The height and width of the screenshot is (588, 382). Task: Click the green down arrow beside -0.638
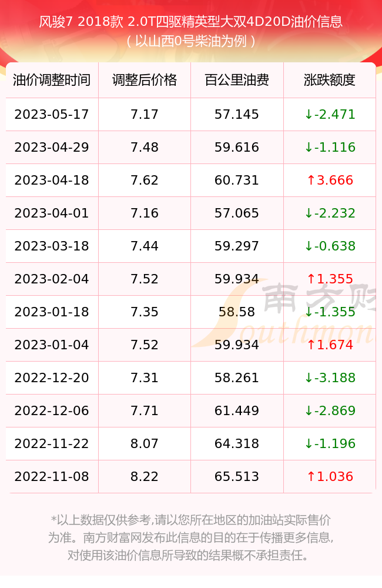point(309,246)
